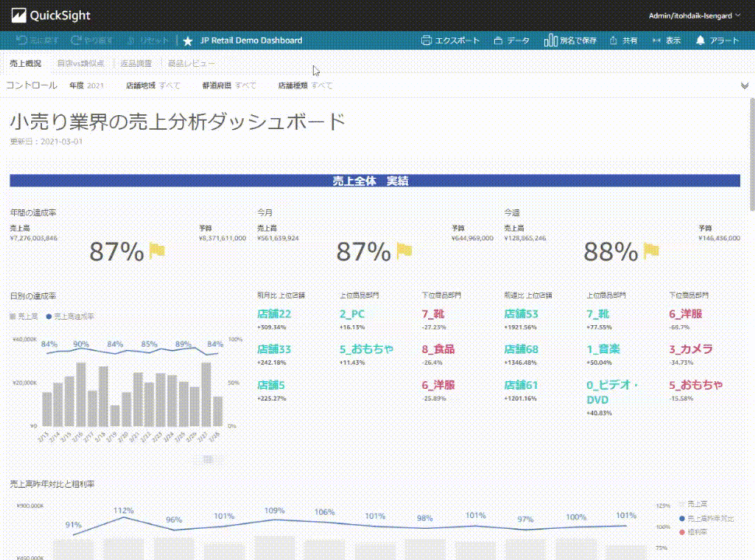Image resolution: width=755 pixels, height=560 pixels.
Task: Click the QuickSight logo icon
Action: (x=19, y=16)
